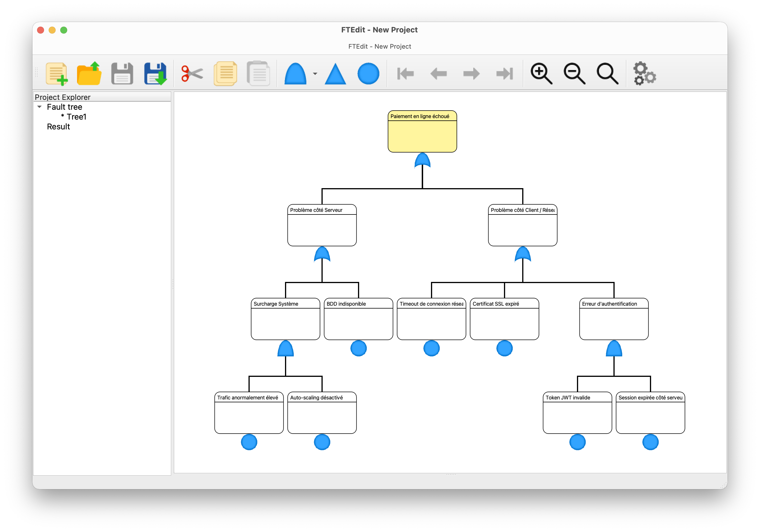Click the circle under Trafic anormalement élevé
The height and width of the screenshot is (532, 760).
click(x=249, y=442)
